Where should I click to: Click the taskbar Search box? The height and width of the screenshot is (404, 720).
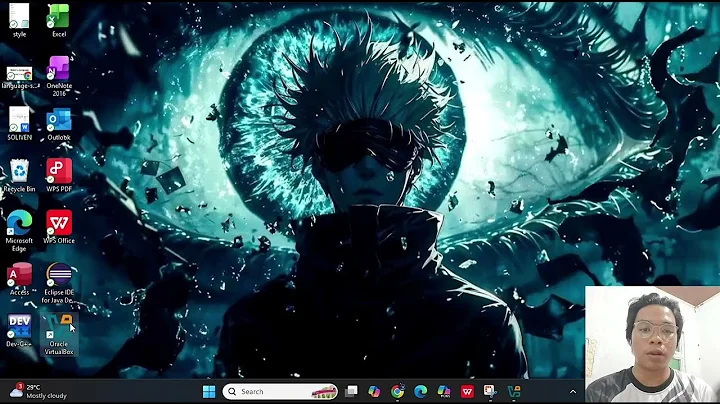pos(281,392)
